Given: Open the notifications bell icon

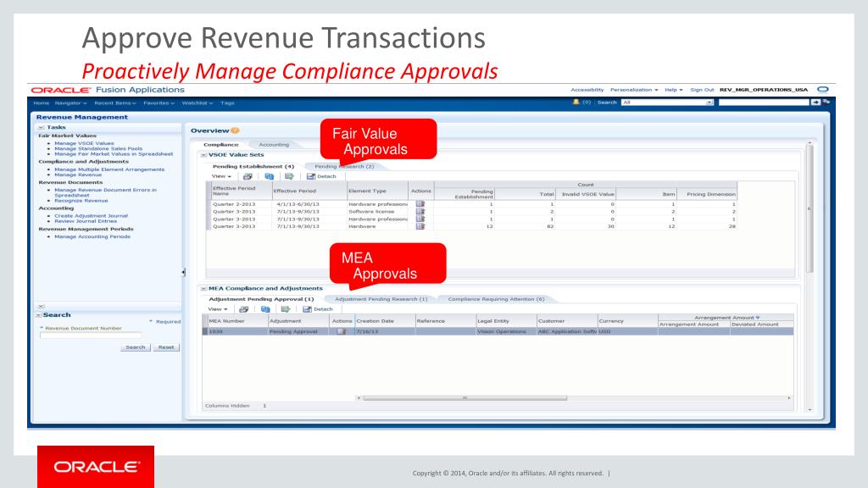Looking at the screenshot, I should [x=576, y=102].
